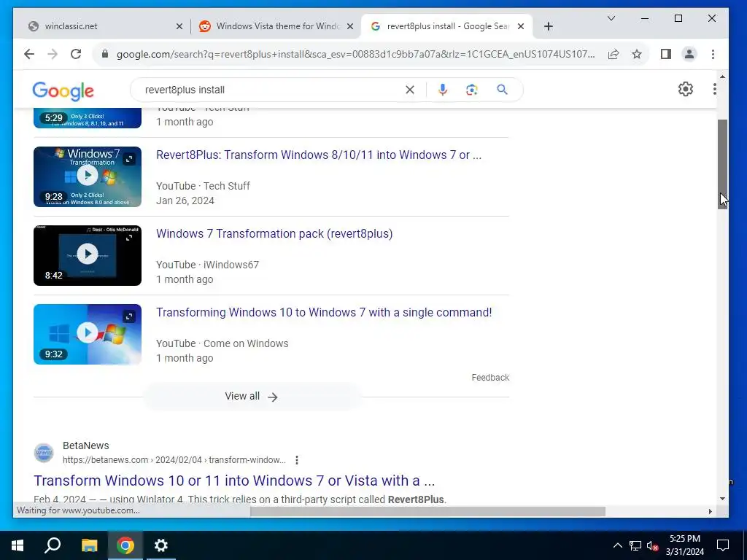Select the revert8plus install Google tab

pos(447,26)
